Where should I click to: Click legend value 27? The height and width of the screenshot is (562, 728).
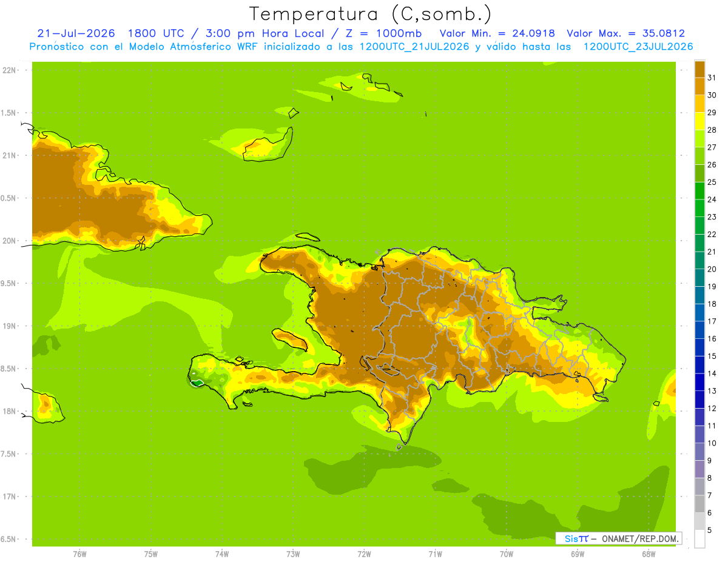712,147
